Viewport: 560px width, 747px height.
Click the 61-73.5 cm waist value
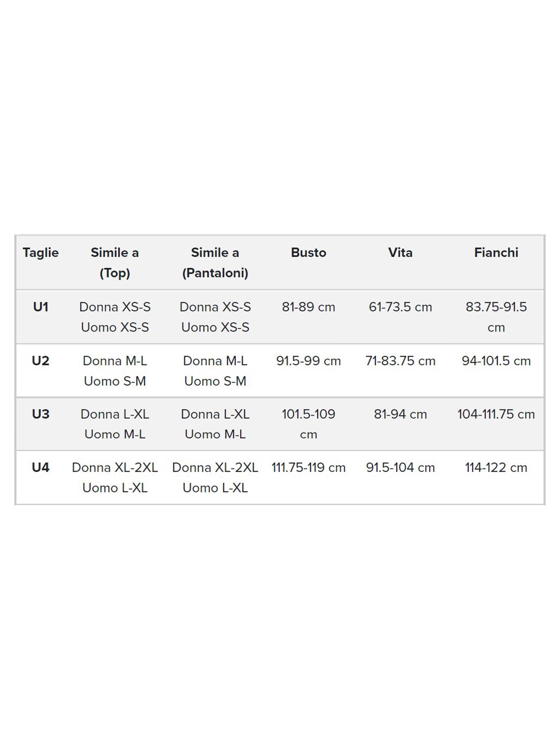click(400, 307)
